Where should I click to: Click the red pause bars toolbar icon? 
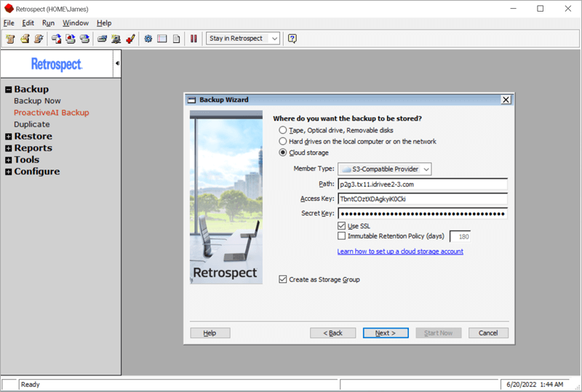pos(194,39)
